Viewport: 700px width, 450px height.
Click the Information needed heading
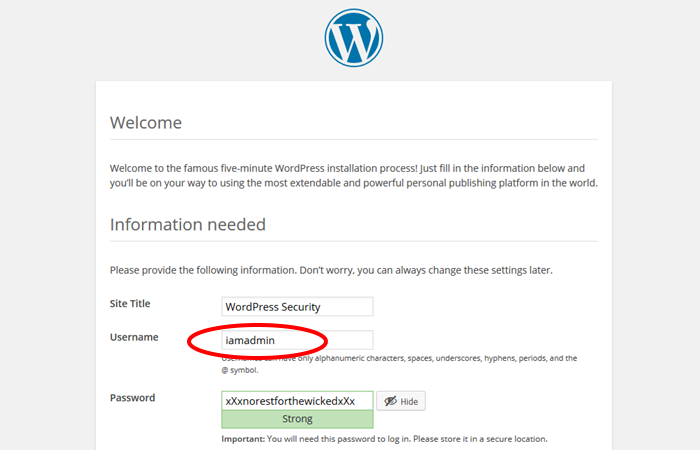pos(188,224)
